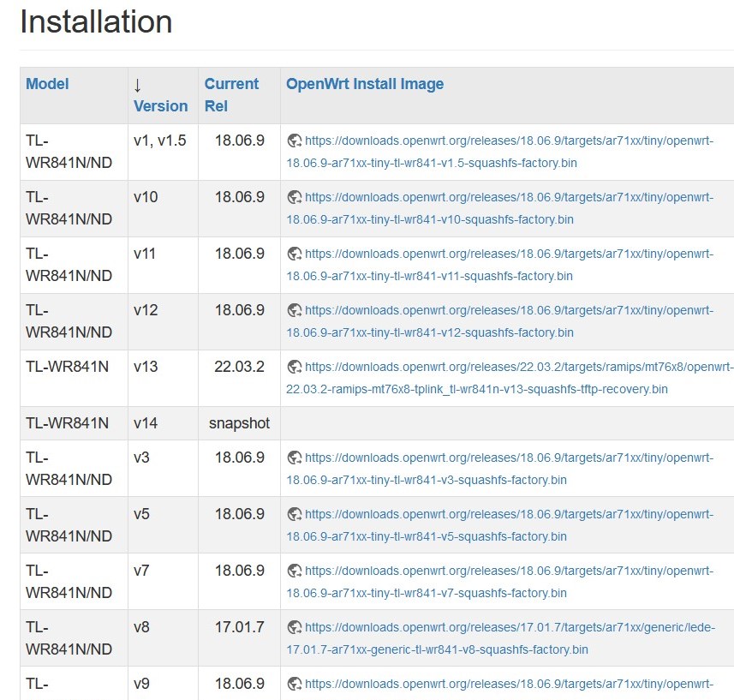The height and width of the screenshot is (700, 734).
Task: Sort by Version column header
Action: click(160, 106)
